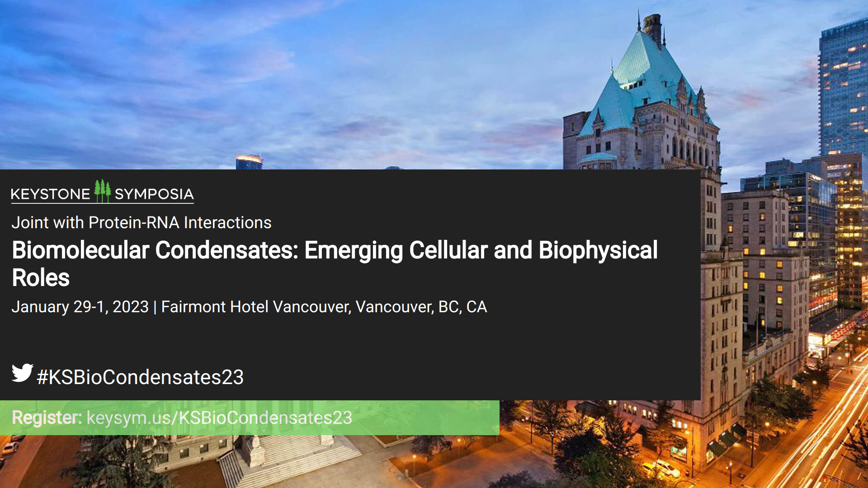868x488 pixels.
Task: Click the stone staircase at the bottom
Action: [x=289, y=461]
